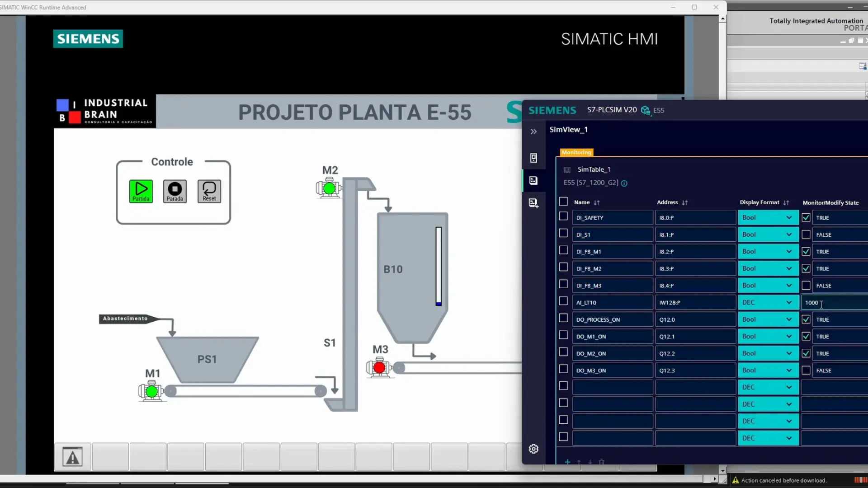Sort the table by Display Format
868x488 pixels.
(x=786, y=203)
